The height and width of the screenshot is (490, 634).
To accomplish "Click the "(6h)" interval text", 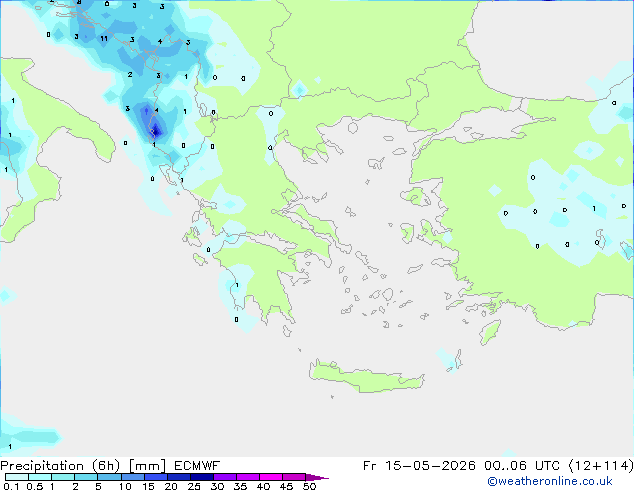I will coord(106,466).
